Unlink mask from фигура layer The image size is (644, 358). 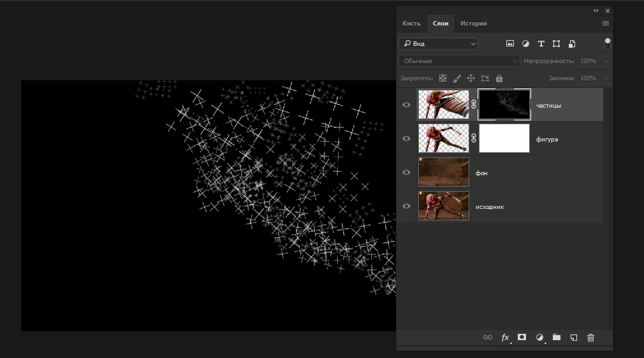click(x=474, y=138)
